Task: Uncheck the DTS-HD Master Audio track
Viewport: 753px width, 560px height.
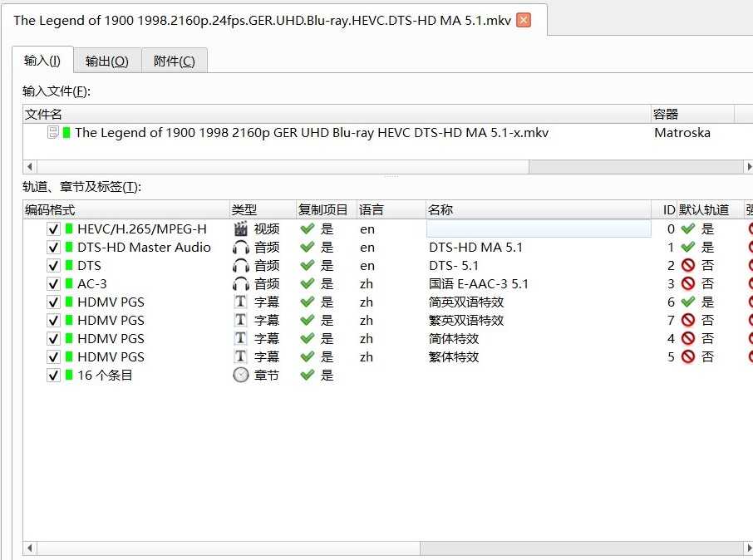Action: pos(53,248)
